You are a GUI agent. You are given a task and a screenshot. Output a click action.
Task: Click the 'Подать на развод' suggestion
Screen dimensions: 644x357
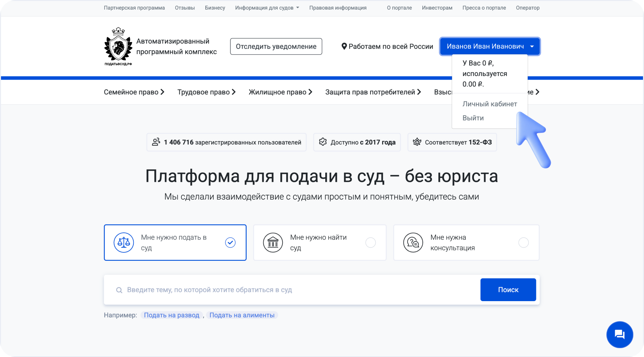(x=172, y=315)
